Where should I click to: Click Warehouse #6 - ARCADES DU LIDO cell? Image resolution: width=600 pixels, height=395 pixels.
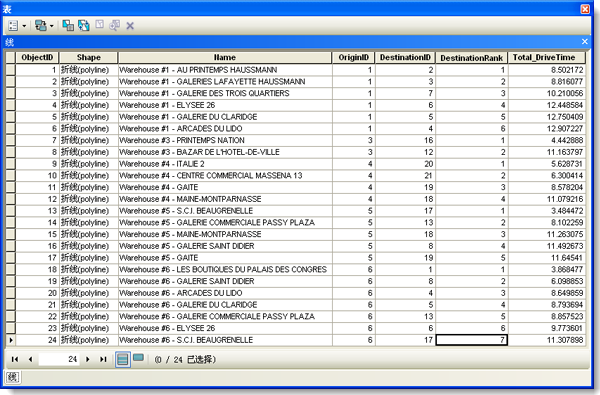225,293
